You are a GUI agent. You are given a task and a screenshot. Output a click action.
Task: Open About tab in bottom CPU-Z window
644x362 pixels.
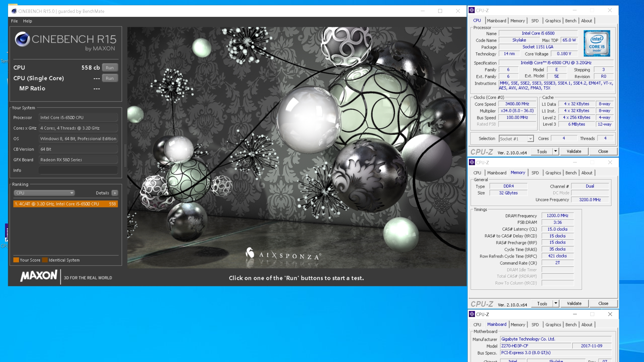coord(587,325)
